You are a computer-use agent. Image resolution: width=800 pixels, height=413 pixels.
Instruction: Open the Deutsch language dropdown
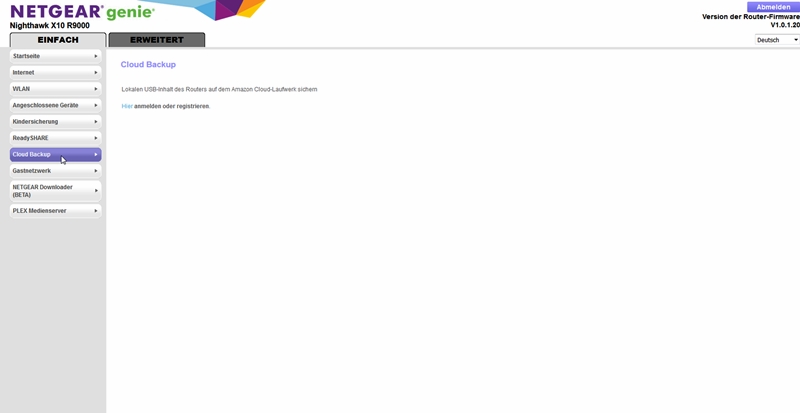pos(777,40)
